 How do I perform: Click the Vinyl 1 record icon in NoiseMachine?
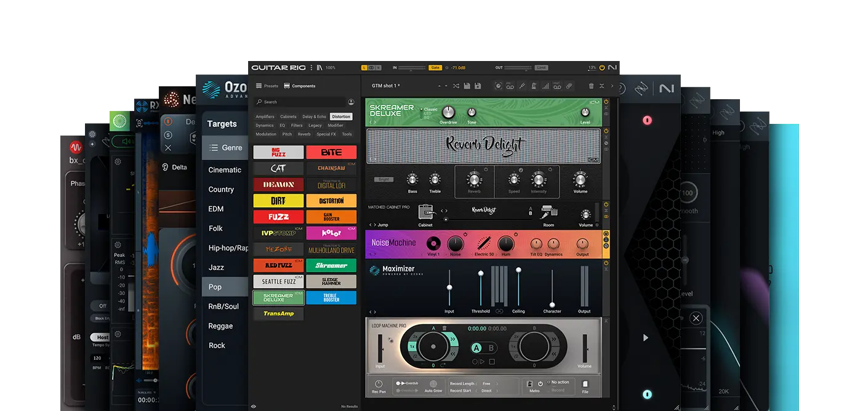[x=433, y=243]
